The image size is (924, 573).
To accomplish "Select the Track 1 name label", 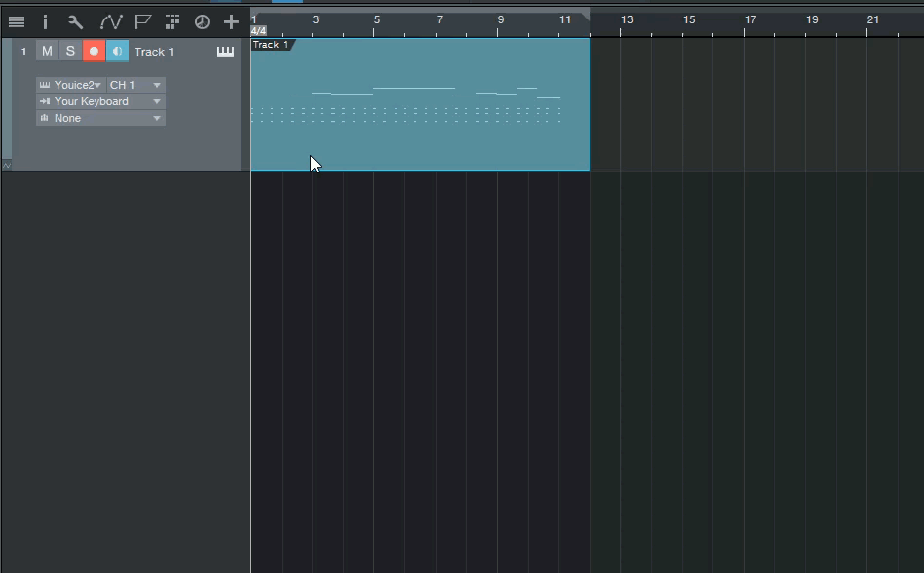I will [x=153, y=51].
